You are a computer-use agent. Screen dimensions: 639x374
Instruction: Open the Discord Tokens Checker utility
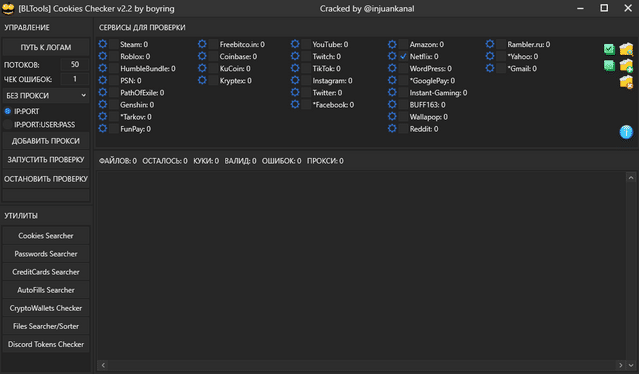(46, 344)
